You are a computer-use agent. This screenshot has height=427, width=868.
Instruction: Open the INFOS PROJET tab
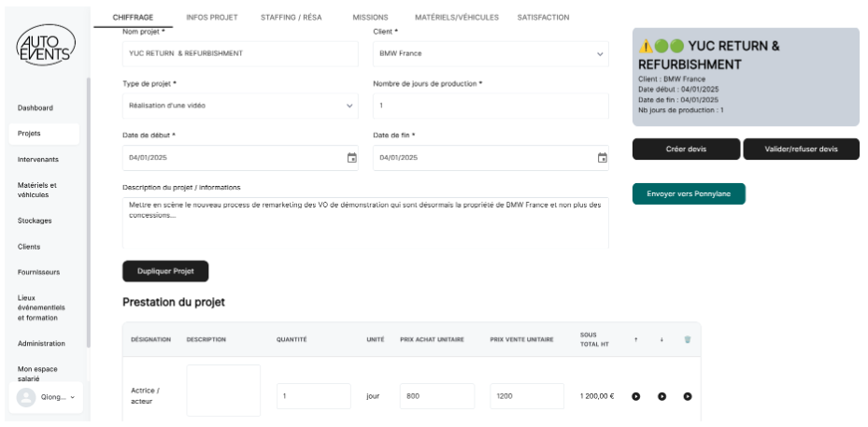212,17
